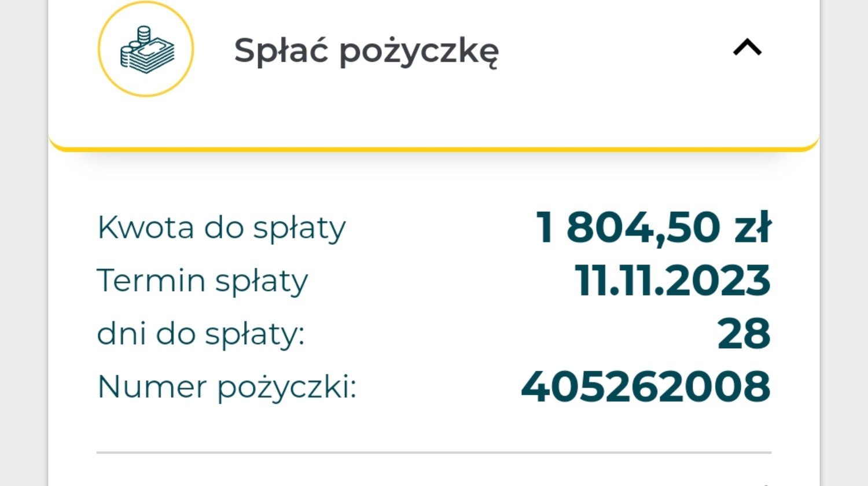Click the 1 804,50 zł amount
The height and width of the screenshot is (486, 868).
pos(653,227)
